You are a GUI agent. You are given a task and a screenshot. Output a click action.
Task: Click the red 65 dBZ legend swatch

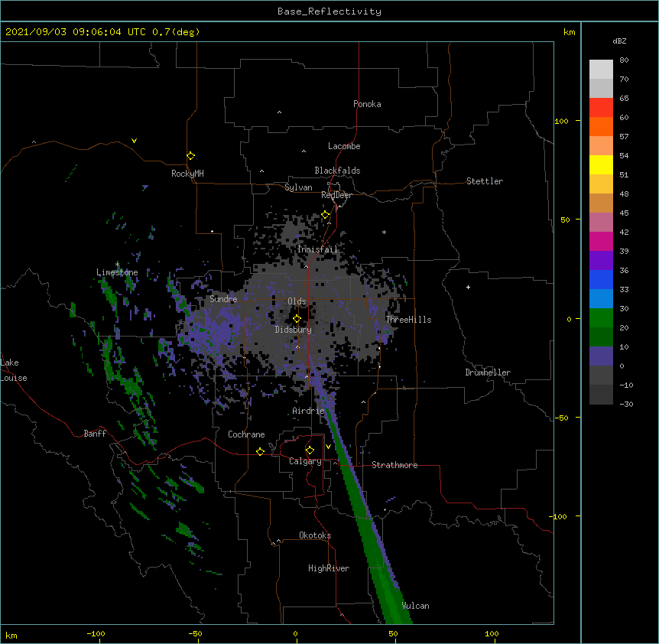pyautogui.click(x=601, y=107)
